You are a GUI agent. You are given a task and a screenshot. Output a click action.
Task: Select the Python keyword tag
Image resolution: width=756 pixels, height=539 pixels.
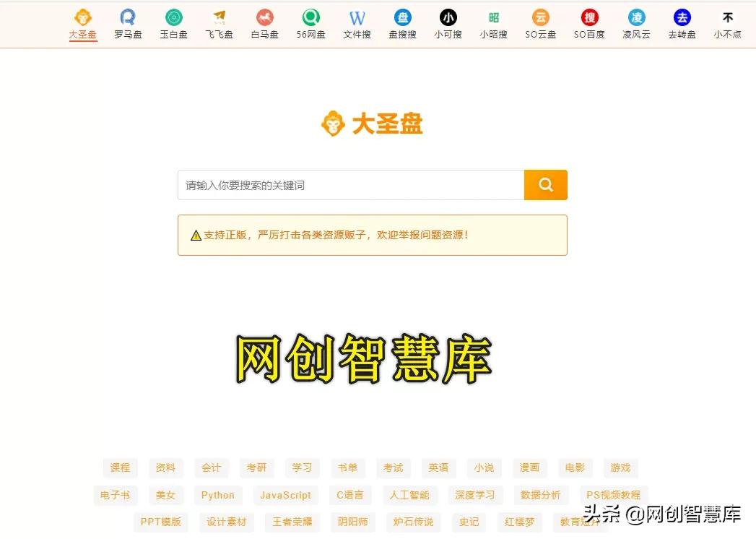[218, 495]
